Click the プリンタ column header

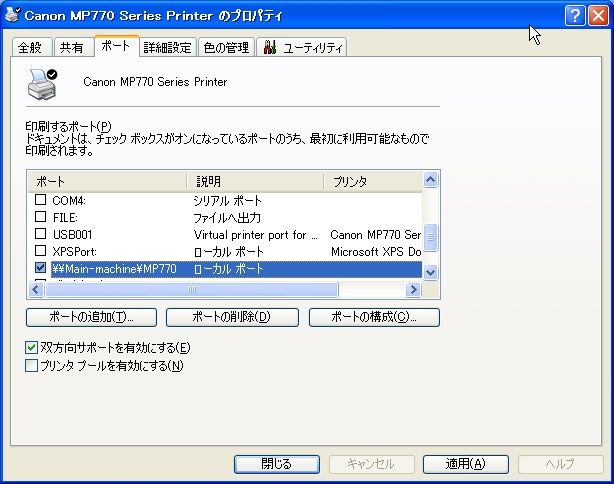coord(373,182)
